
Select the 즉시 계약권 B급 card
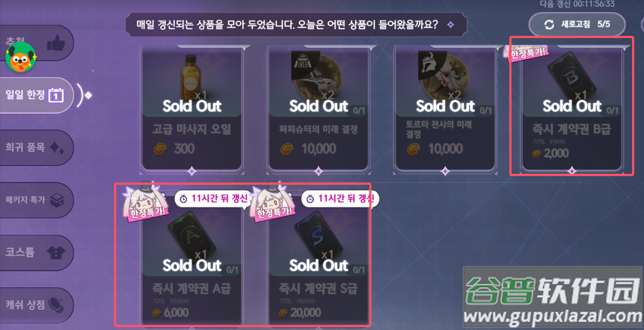(572, 109)
